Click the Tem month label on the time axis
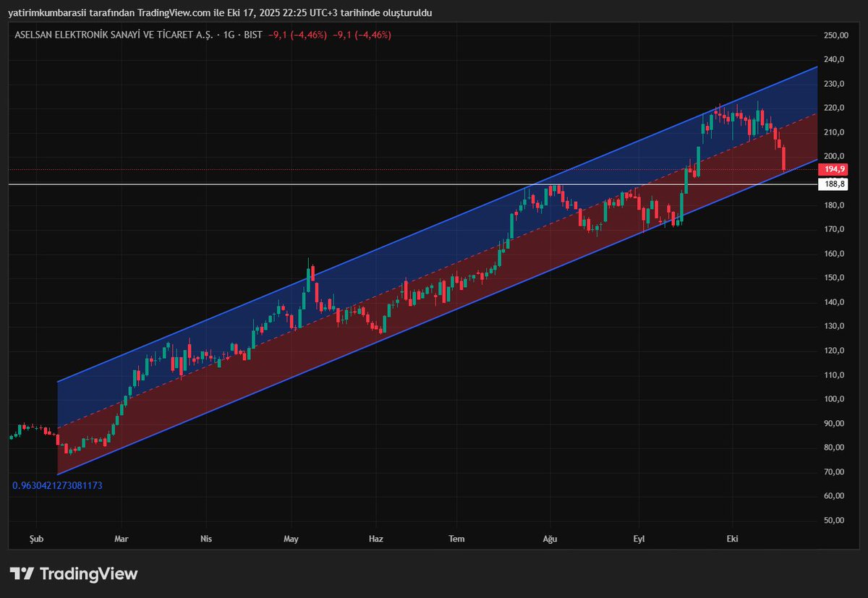 point(456,539)
